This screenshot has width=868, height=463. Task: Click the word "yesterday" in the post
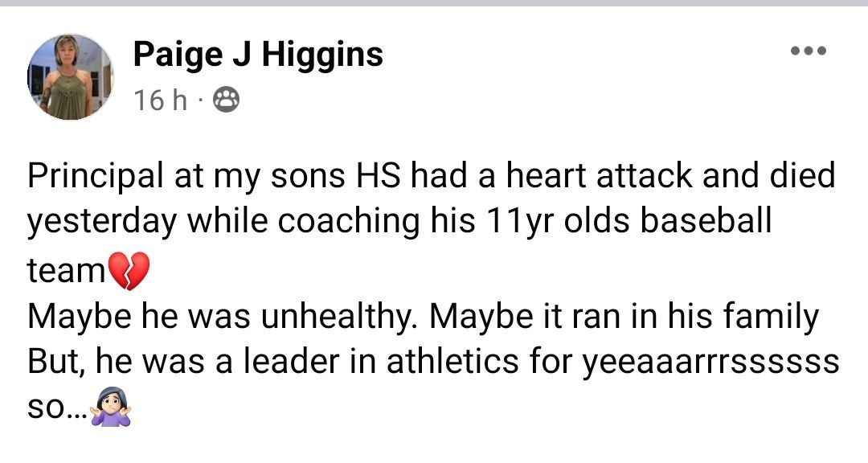[x=103, y=223]
